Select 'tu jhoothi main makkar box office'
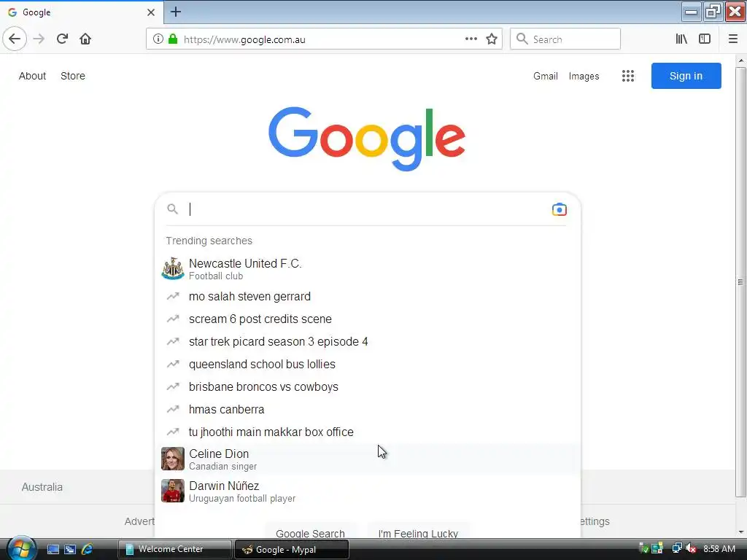This screenshot has width=747, height=560. [x=368, y=432]
